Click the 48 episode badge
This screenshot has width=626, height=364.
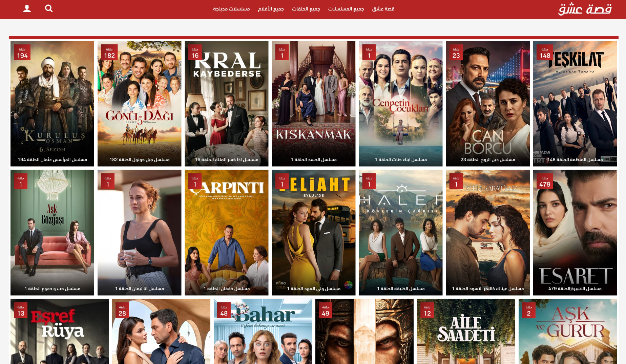[224, 310]
